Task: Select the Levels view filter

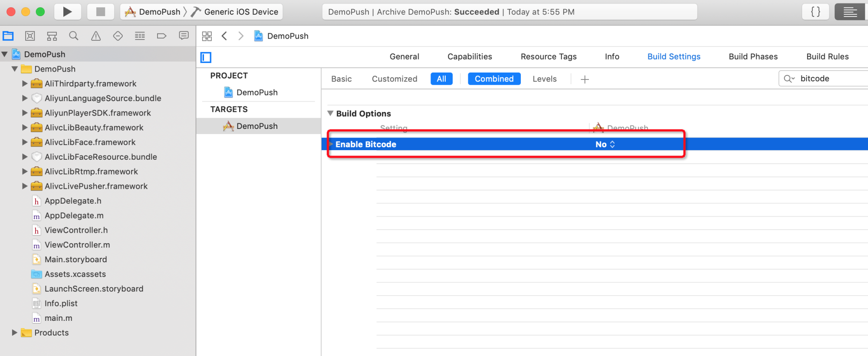Action: tap(545, 79)
